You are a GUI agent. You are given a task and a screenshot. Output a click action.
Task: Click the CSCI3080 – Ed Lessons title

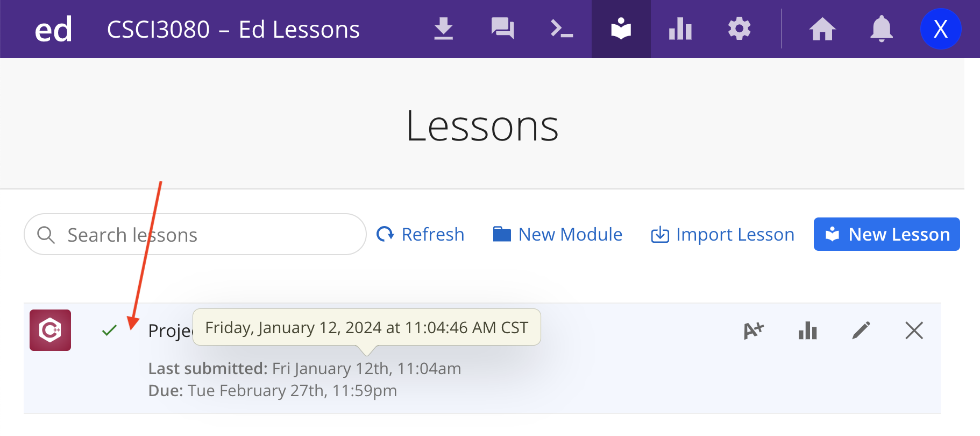[233, 30]
